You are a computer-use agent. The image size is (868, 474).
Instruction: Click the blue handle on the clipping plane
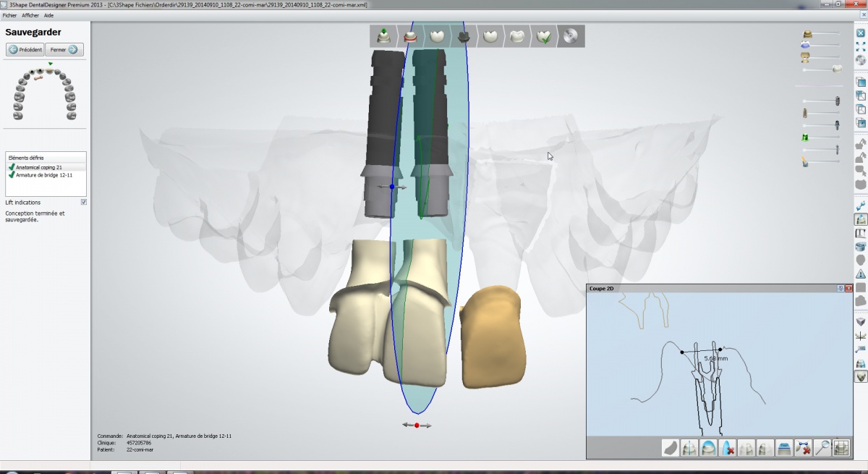[x=392, y=187]
